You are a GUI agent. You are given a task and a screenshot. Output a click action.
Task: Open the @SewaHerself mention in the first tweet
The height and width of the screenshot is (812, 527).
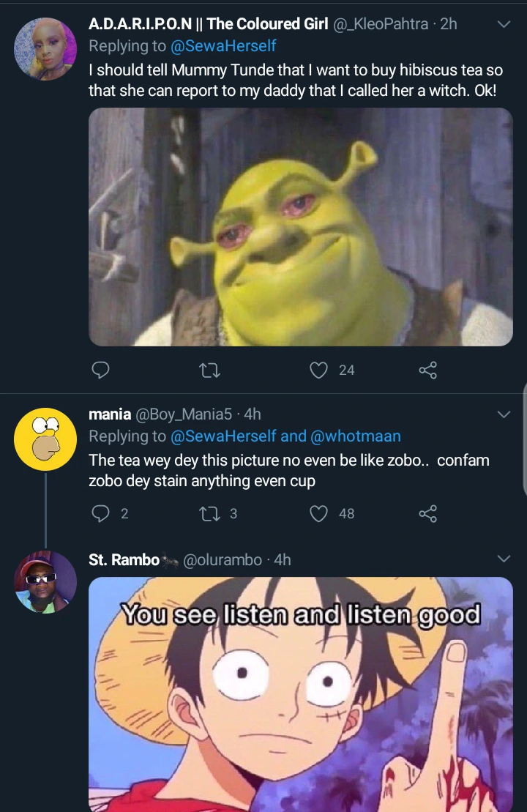coord(223,46)
